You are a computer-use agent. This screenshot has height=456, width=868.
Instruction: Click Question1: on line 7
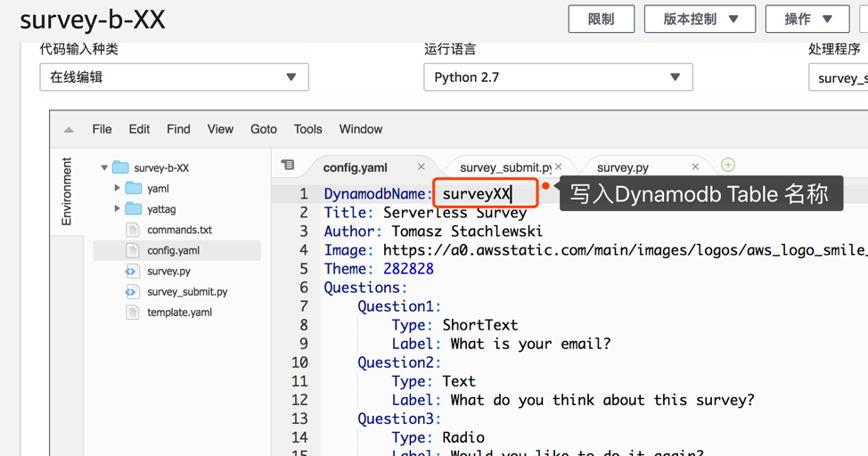pos(399,306)
